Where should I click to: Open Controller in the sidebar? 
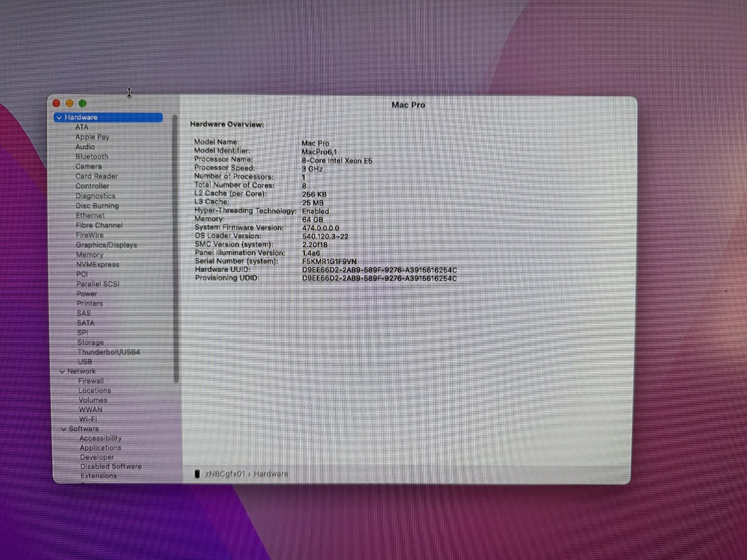coord(92,186)
